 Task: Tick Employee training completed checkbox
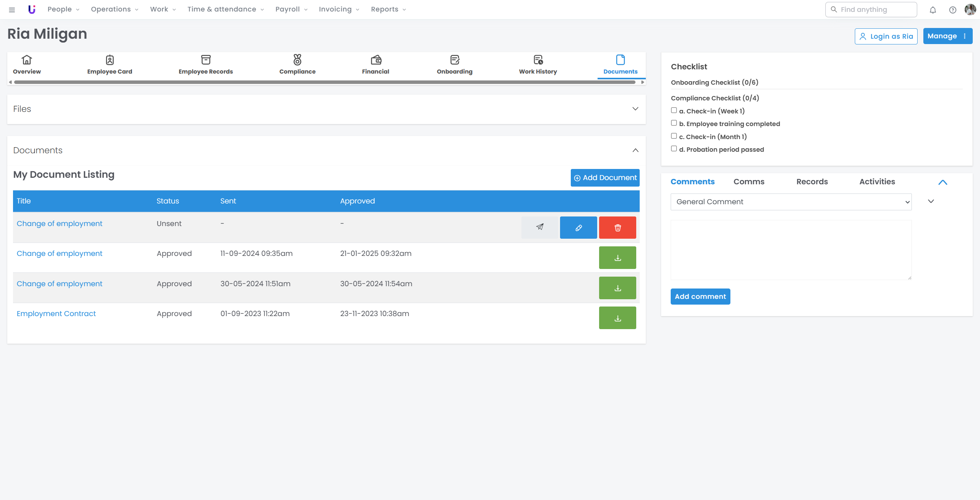click(x=674, y=123)
